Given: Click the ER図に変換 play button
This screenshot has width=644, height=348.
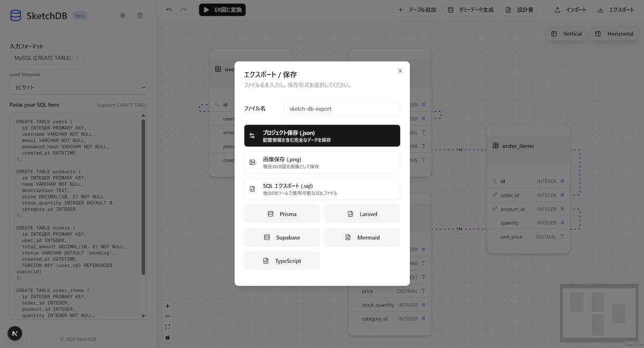Looking at the screenshot, I should tap(222, 9).
